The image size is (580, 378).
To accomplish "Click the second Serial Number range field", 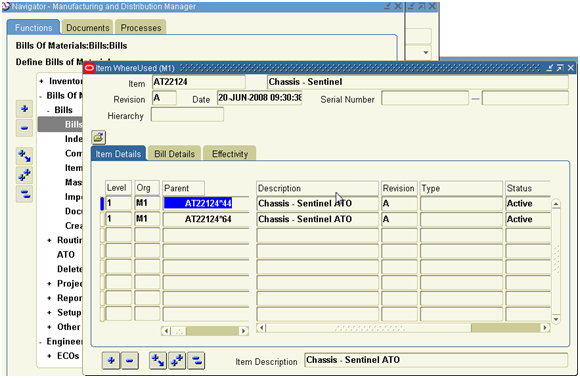I will pos(525,98).
